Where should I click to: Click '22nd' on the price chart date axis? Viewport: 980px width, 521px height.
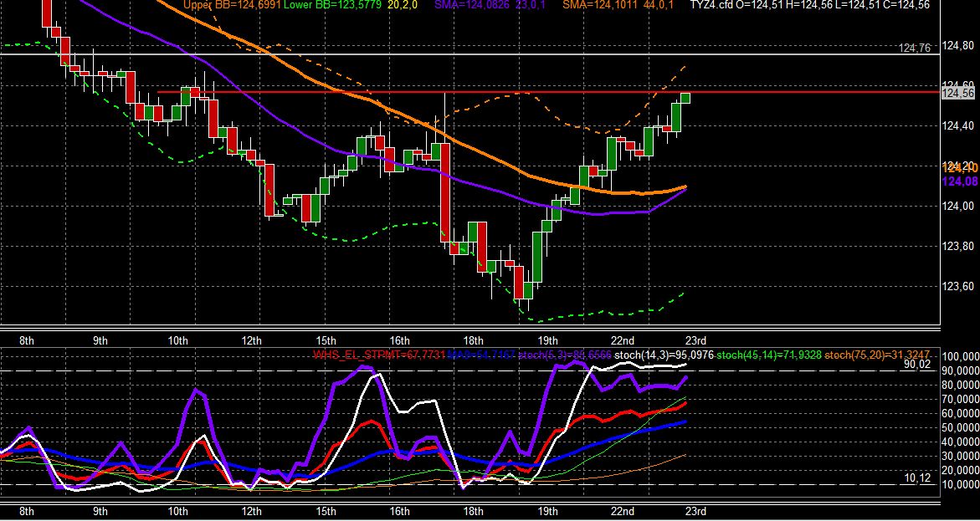coord(623,340)
